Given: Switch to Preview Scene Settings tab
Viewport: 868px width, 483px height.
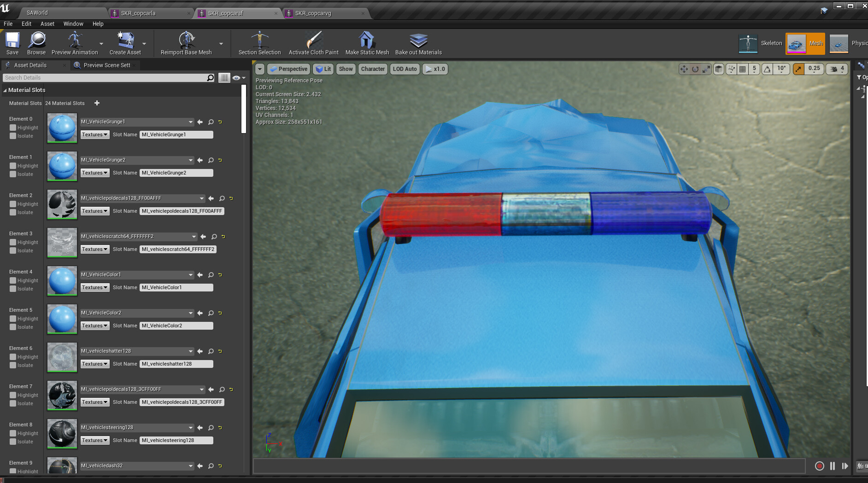Looking at the screenshot, I should 107,65.
